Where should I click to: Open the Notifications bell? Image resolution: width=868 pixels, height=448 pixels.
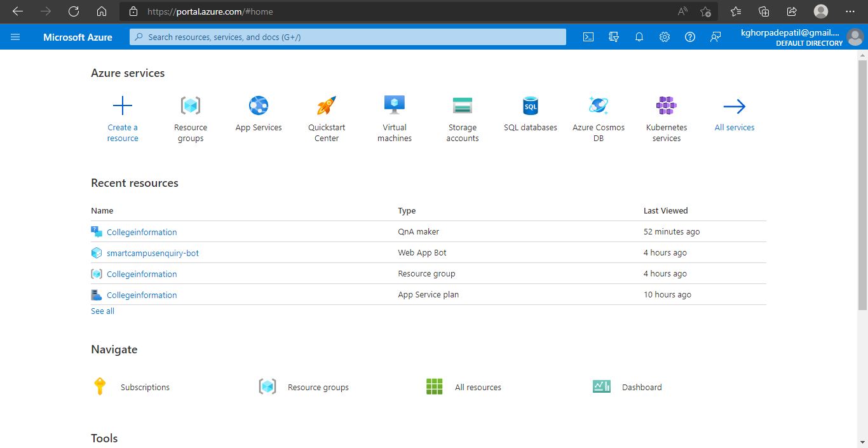639,37
